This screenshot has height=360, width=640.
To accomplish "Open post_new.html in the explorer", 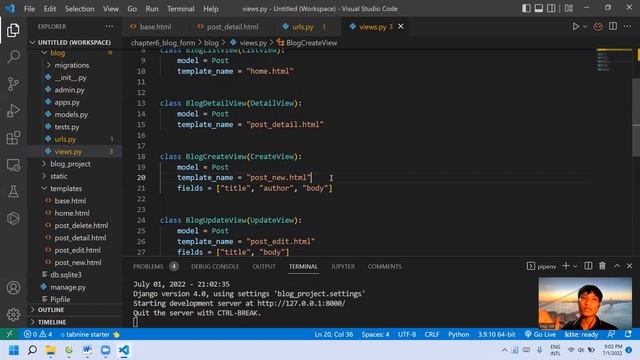I will coord(78,262).
